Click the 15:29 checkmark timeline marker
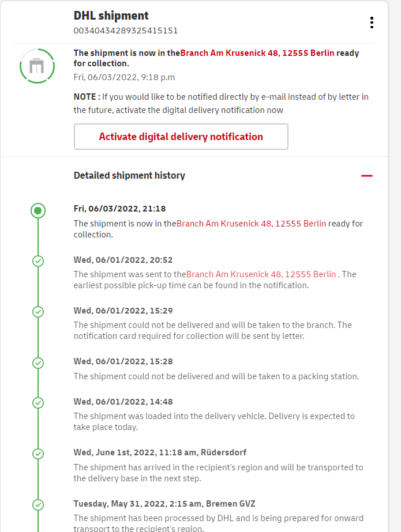 click(38, 312)
